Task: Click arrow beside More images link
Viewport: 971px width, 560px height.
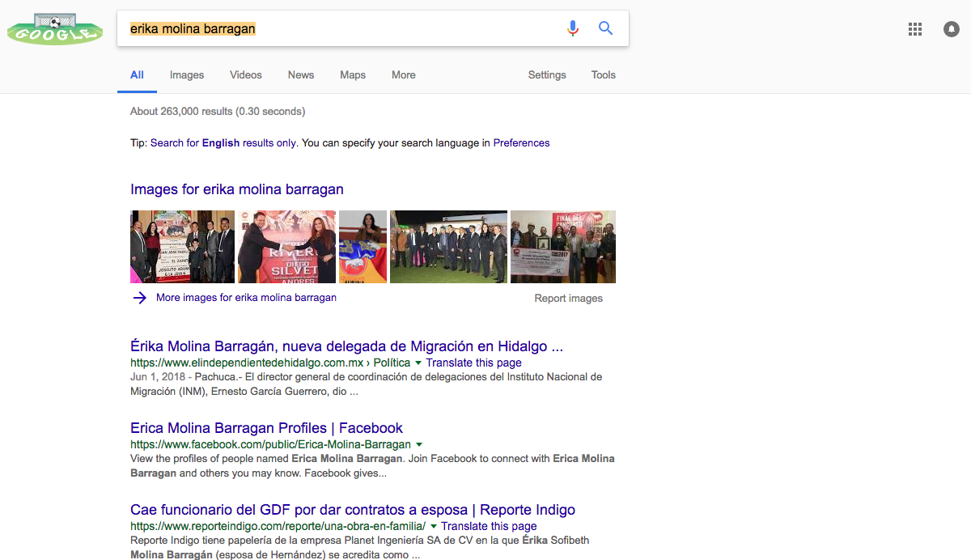Action: 140,298
